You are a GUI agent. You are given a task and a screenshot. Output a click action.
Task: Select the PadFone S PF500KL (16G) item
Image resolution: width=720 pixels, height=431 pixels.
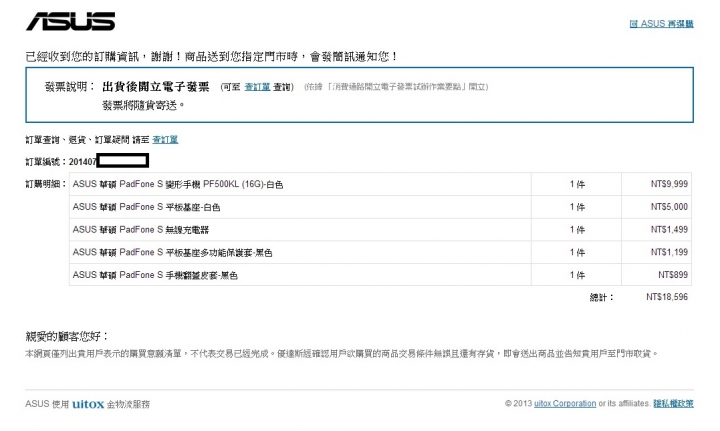(x=178, y=184)
